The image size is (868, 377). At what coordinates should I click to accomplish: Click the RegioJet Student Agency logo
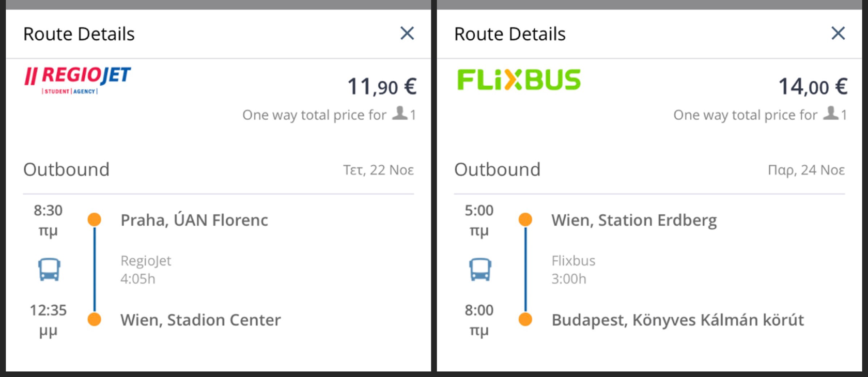(x=78, y=81)
